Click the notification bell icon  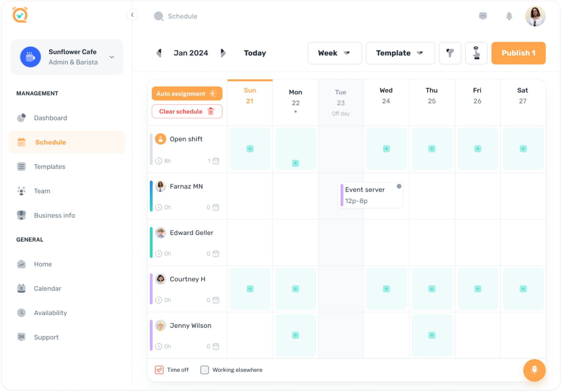[509, 16]
